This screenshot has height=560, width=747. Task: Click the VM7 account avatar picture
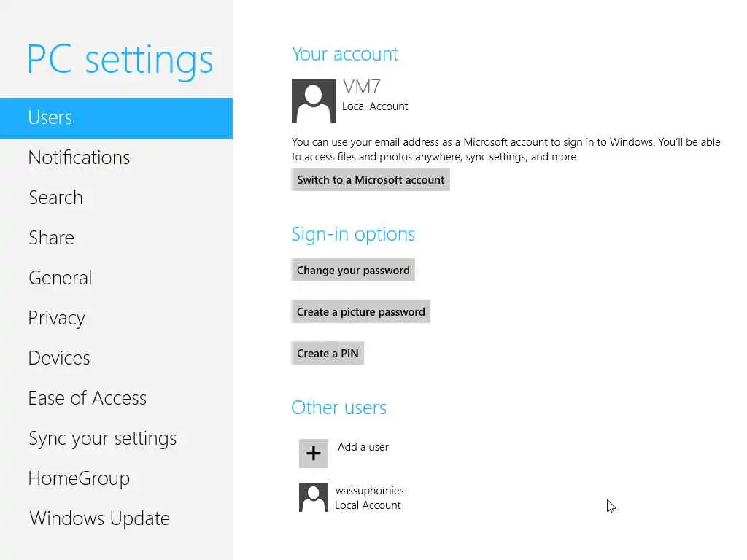[x=314, y=101]
